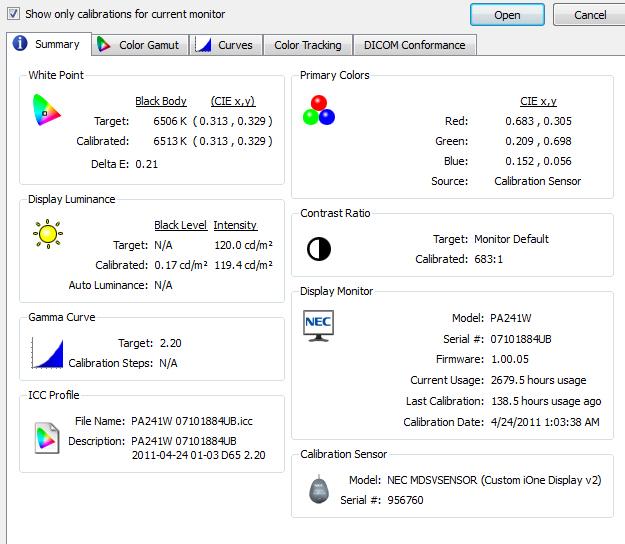The width and height of the screenshot is (625, 544).
Task: Click the calibrated intensity 119.4 cd/m²
Action: tap(244, 265)
